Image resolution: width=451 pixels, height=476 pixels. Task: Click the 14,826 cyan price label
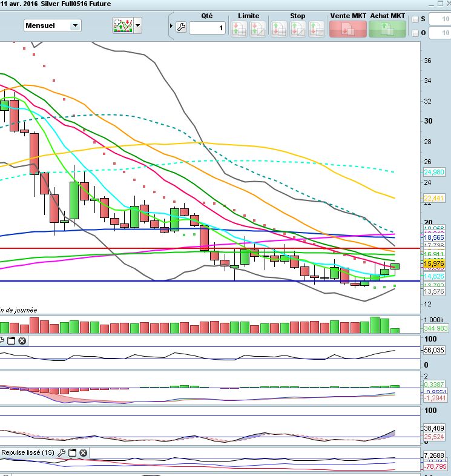coord(434,276)
